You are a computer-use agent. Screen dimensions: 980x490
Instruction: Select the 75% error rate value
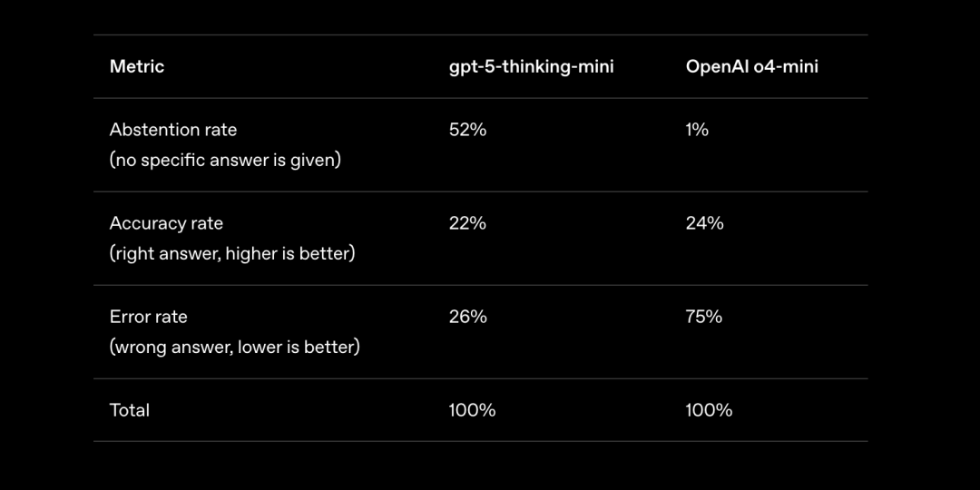tap(704, 317)
